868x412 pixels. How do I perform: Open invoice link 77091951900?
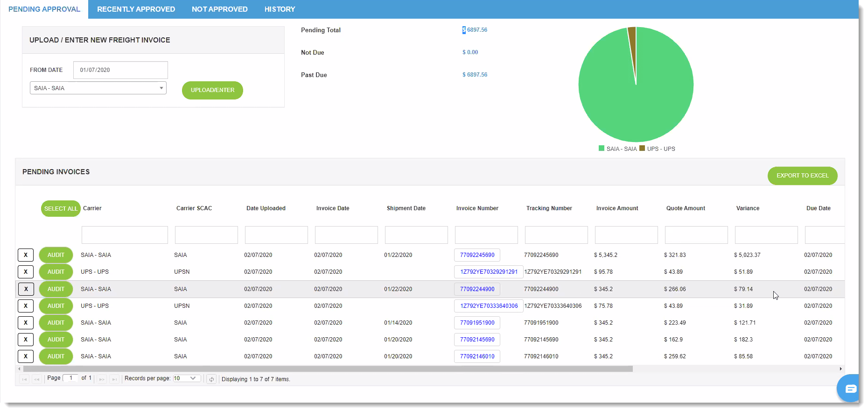[477, 323]
